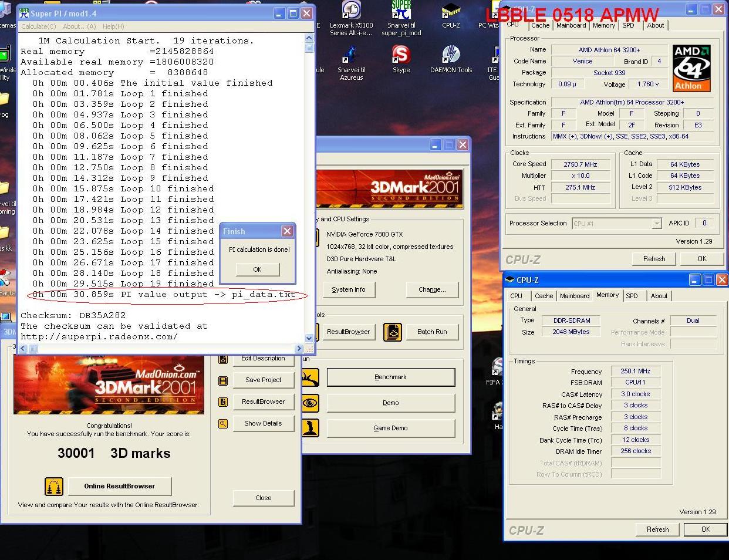This screenshot has height=560, width=729.
Task: Click Refresh in the lower CPU-Z window
Action: [658, 529]
